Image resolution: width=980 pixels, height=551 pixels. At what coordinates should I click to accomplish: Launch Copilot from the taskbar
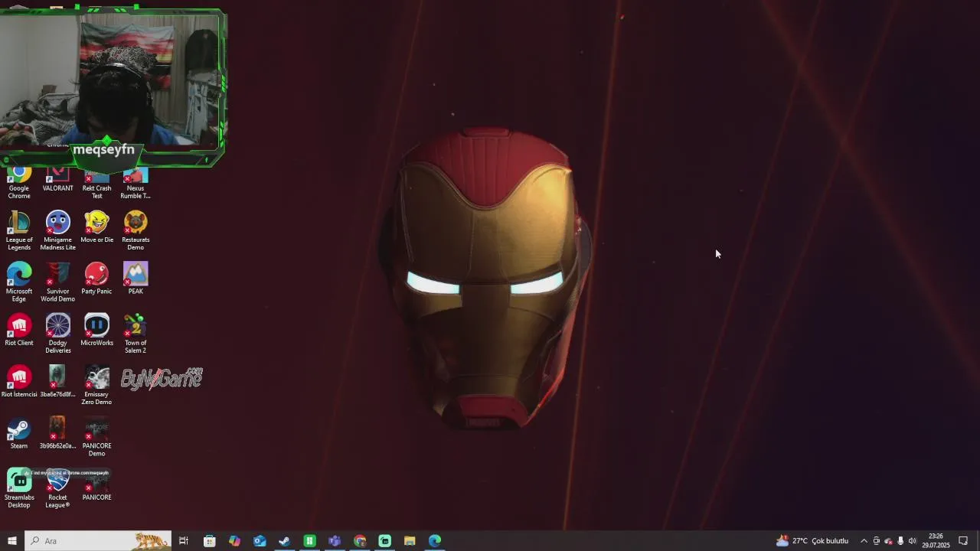tap(234, 541)
